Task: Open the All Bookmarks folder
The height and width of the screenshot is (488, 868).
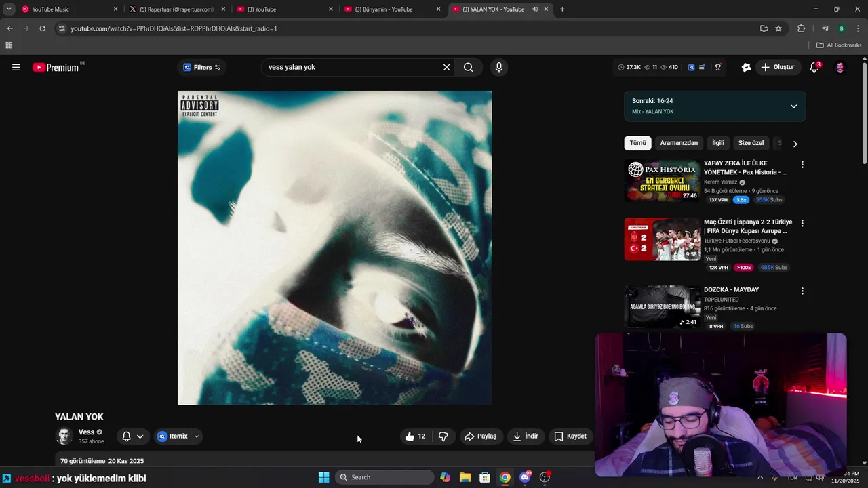Action: pyautogui.click(x=839, y=45)
